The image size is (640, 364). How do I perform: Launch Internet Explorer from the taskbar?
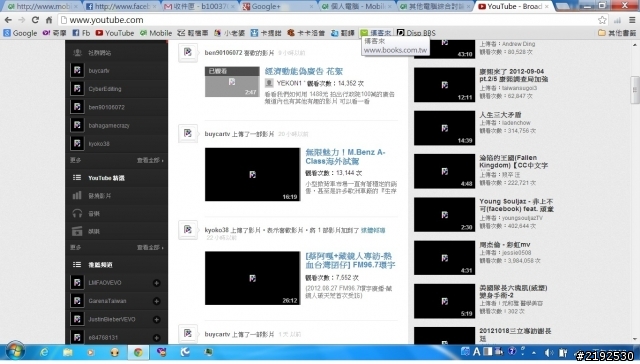44,352
